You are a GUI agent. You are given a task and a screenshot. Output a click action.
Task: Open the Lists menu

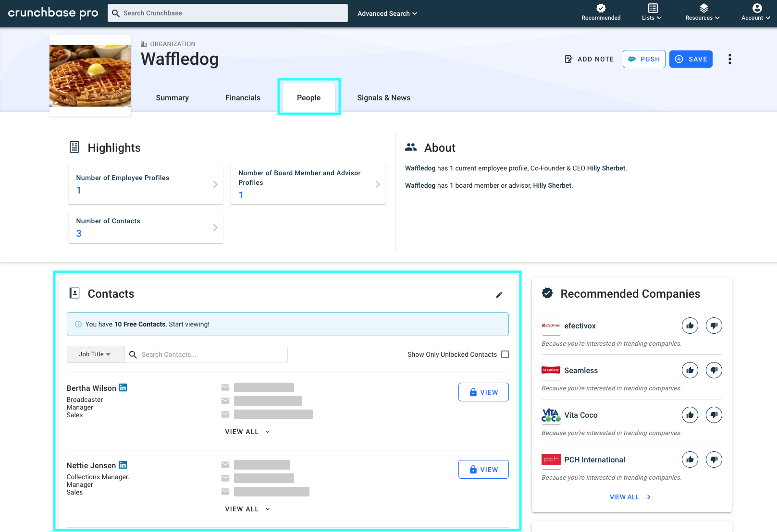click(652, 13)
